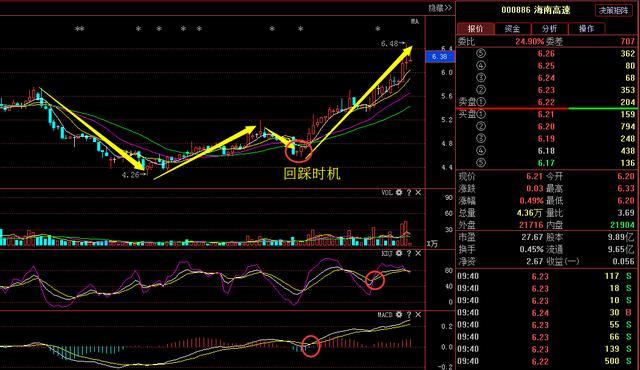Screen dimensions: 640x370
Task: Click the blue 6.38 price marker
Action: click(x=440, y=57)
